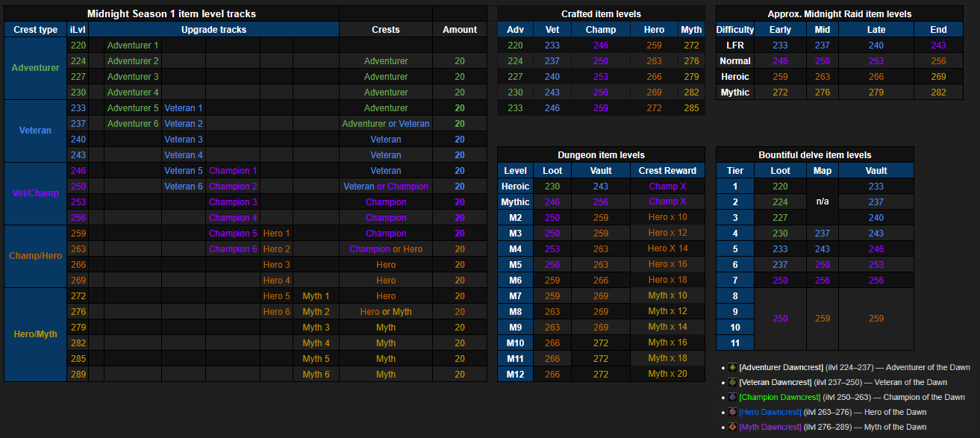Click the Veteran Dawncrest crest icon
Viewport: 980px width, 438px height.
click(733, 382)
